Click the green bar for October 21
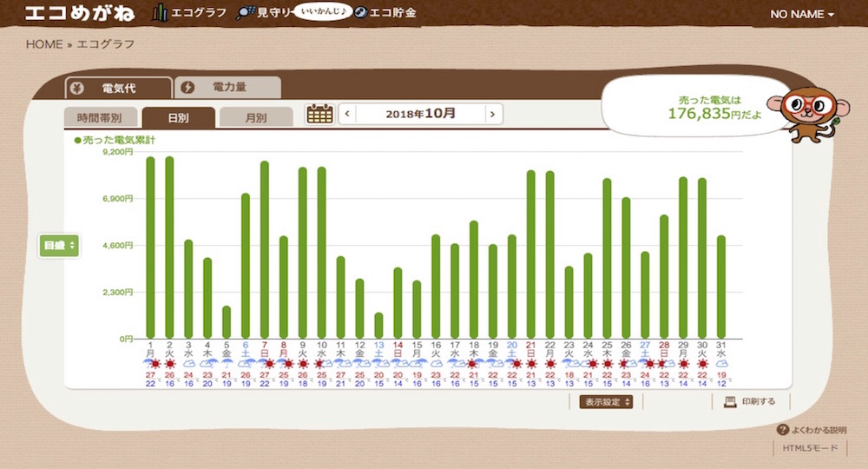Viewport: 868px width, 469px height. tap(531, 254)
